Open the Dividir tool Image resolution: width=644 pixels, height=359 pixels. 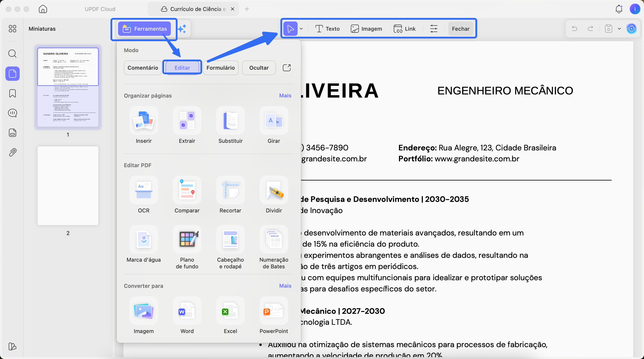click(274, 195)
